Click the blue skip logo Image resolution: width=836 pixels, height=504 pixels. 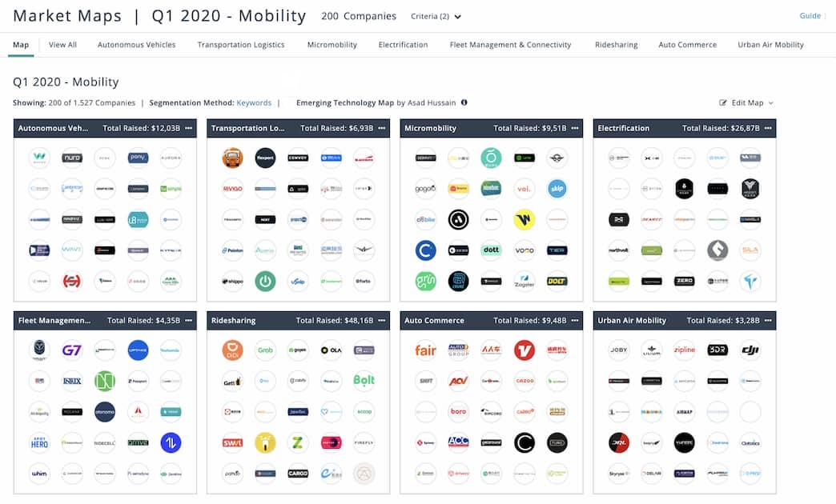click(x=557, y=189)
